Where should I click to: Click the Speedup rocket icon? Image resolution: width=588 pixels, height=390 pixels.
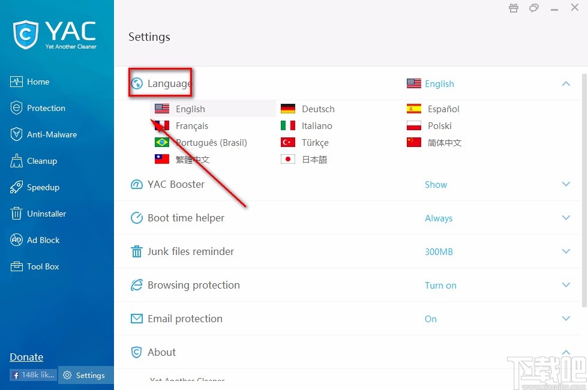(16, 187)
